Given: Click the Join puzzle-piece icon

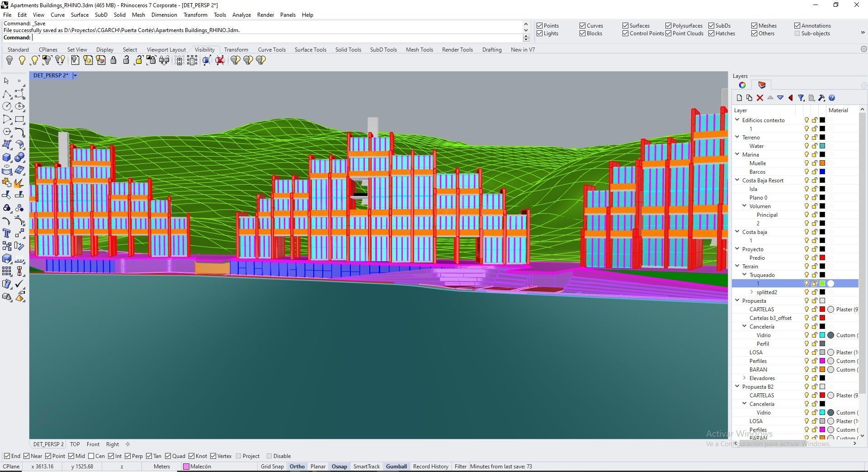Looking at the screenshot, I should pyautogui.click(x=7, y=182).
